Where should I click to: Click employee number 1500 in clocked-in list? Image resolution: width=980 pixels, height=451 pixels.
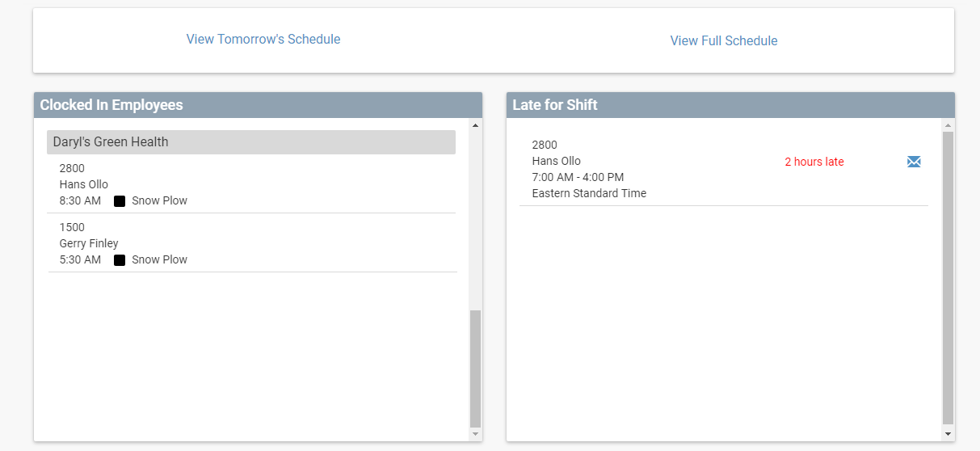[72, 227]
